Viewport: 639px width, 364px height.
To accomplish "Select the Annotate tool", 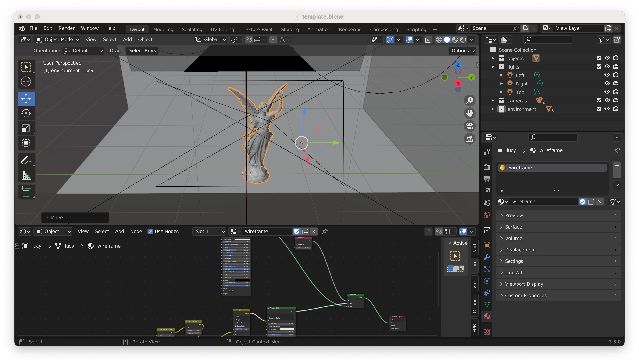I will pos(26,160).
